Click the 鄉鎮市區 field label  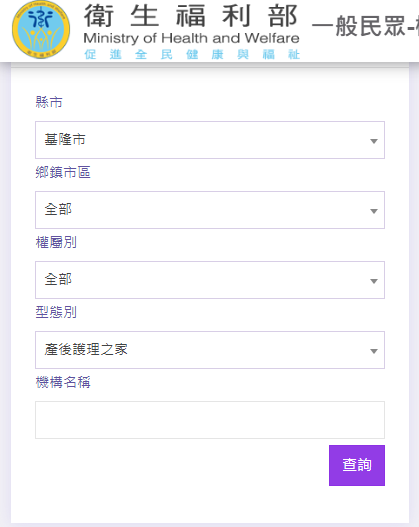tap(63, 172)
